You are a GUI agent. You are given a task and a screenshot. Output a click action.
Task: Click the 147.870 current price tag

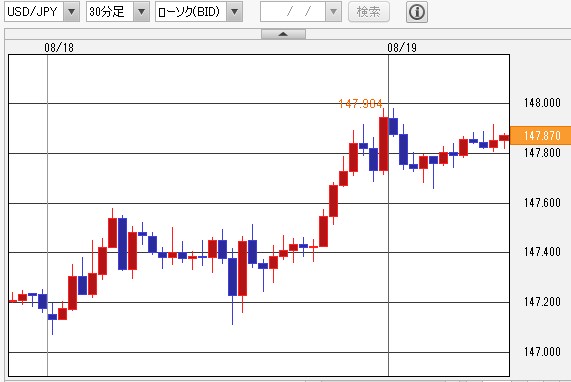[540, 135]
